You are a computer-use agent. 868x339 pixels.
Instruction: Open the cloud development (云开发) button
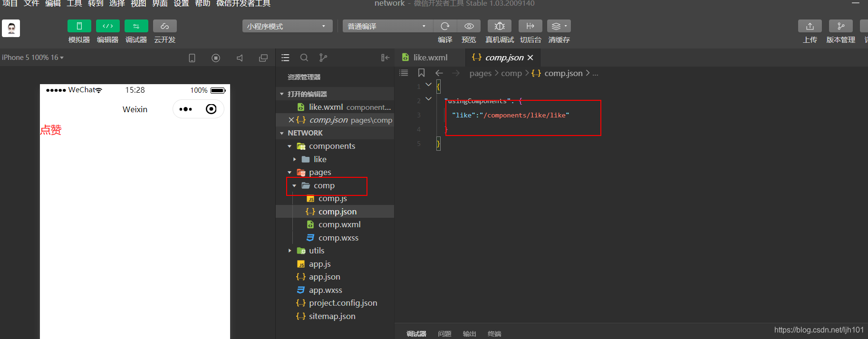164,26
